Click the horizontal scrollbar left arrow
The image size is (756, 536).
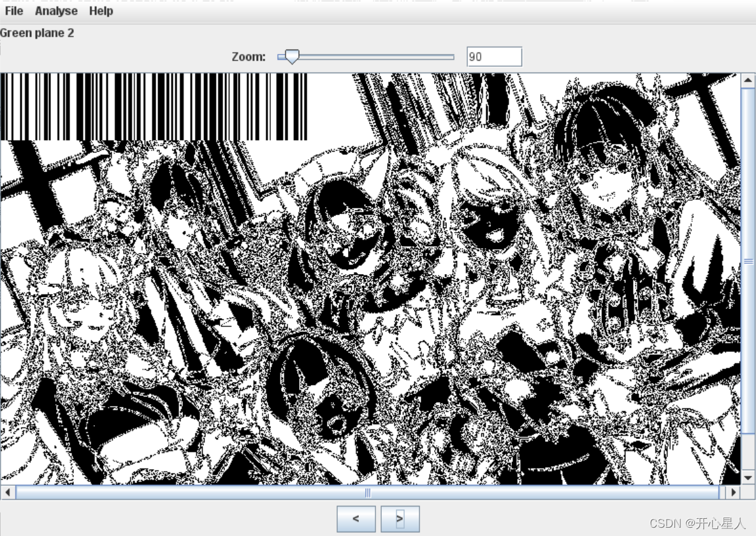click(8, 492)
